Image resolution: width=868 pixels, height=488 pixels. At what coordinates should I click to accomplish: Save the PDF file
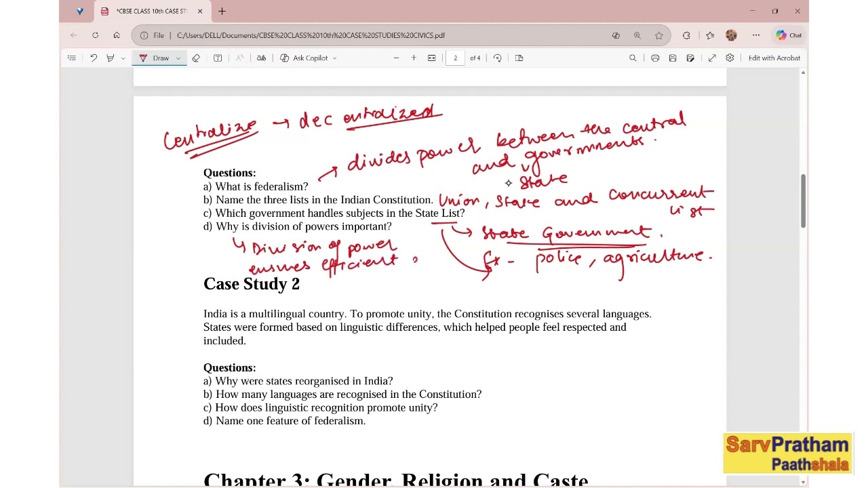point(673,58)
